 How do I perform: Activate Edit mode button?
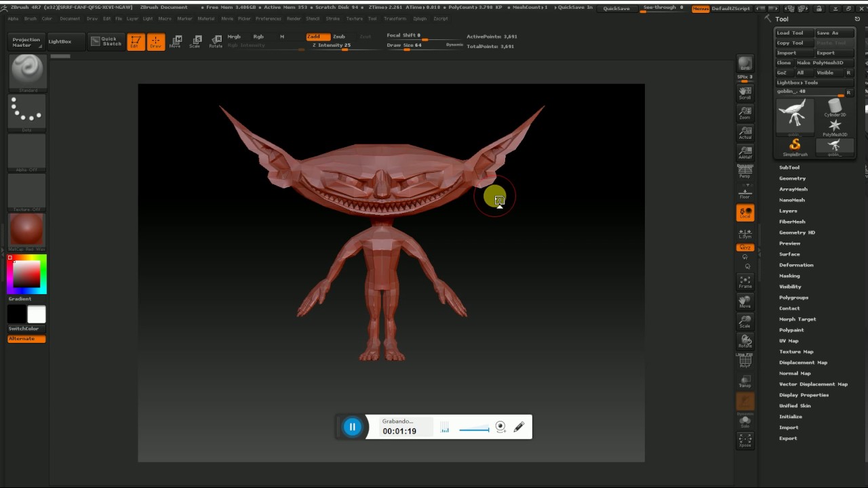[136, 41]
